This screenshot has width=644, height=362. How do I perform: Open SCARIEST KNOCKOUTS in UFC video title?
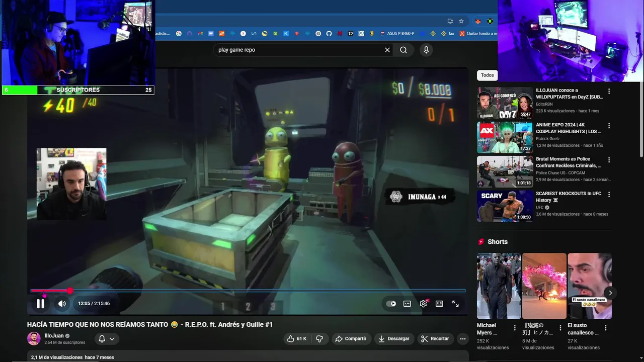[x=569, y=197]
